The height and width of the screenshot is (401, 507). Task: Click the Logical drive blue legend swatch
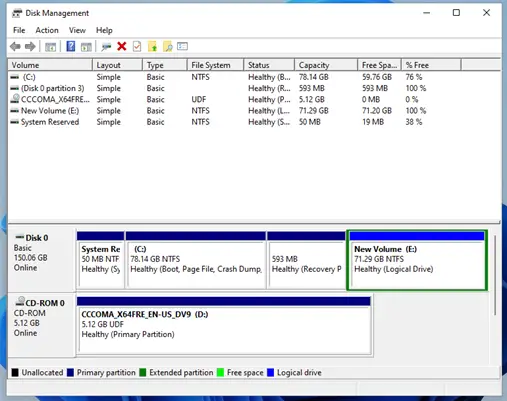(271, 372)
